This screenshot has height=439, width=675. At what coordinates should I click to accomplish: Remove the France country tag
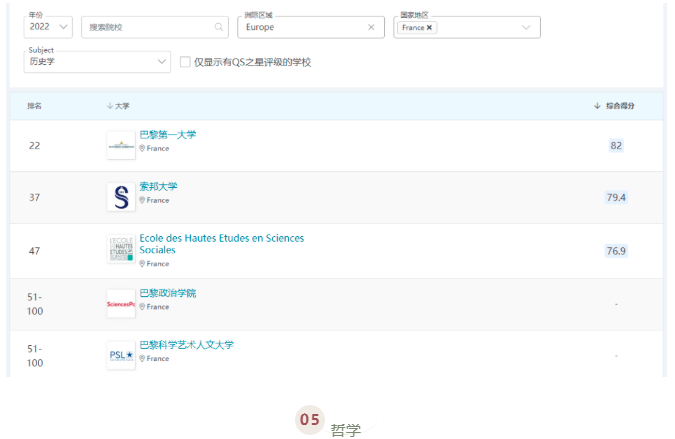pos(429,28)
